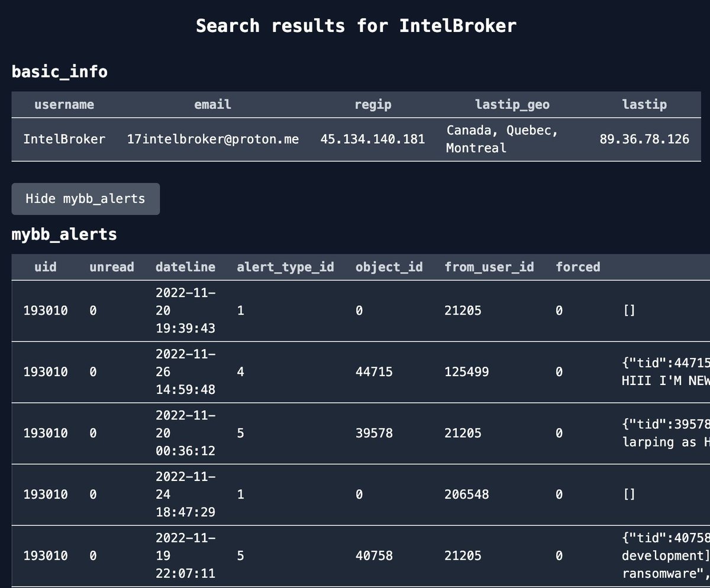Sort by the uid column header
This screenshot has height=588, width=710.
[x=46, y=267]
